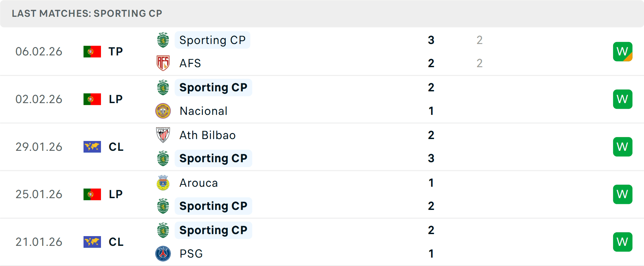This screenshot has width=644, height=266.
Task: Click the half-yellow W badge on the AFS match
Action: click(x=623, y=51)
